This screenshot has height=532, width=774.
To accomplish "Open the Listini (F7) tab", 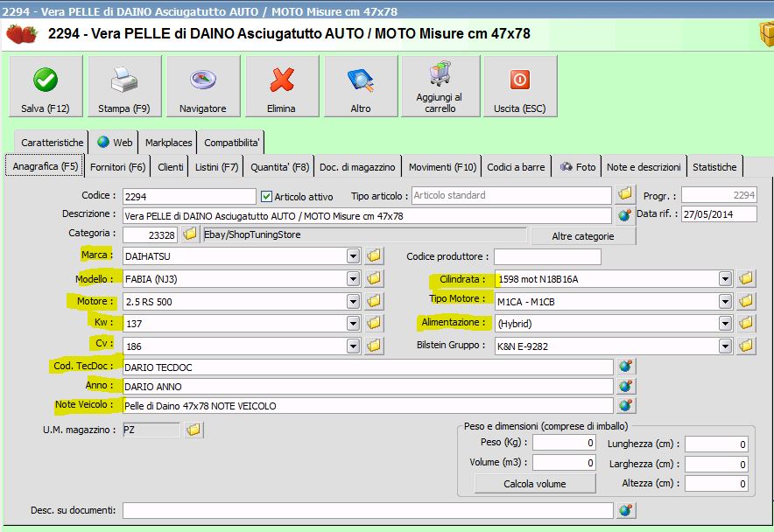I will (216, 167).
